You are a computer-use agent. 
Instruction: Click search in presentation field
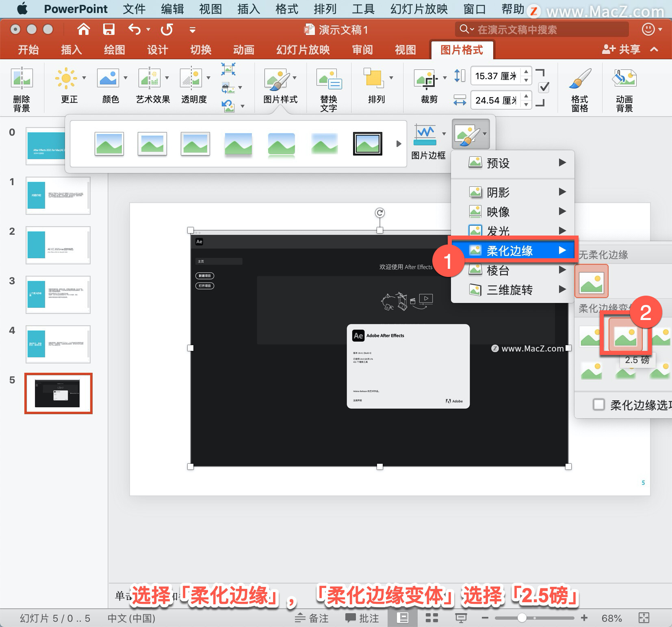click(x=542, y=29)
